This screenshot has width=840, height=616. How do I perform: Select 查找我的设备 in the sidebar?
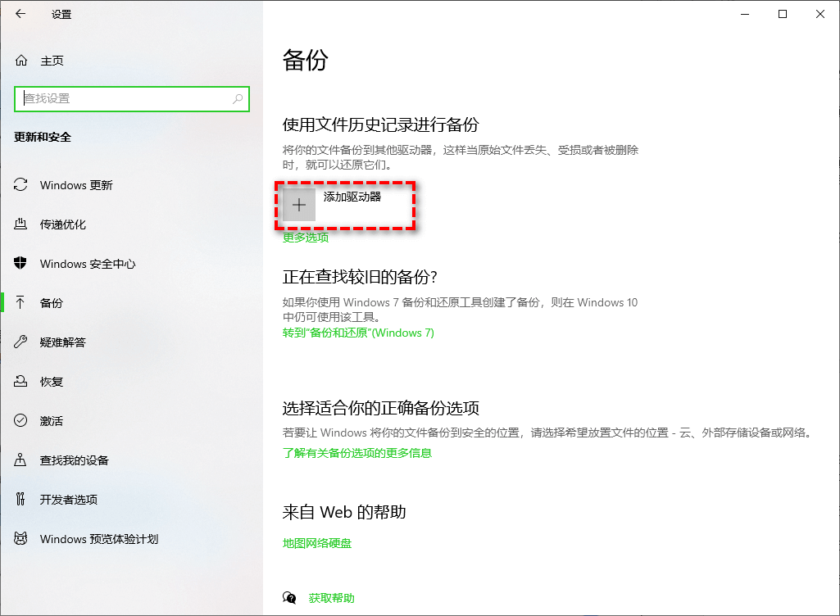pos(78,460)
